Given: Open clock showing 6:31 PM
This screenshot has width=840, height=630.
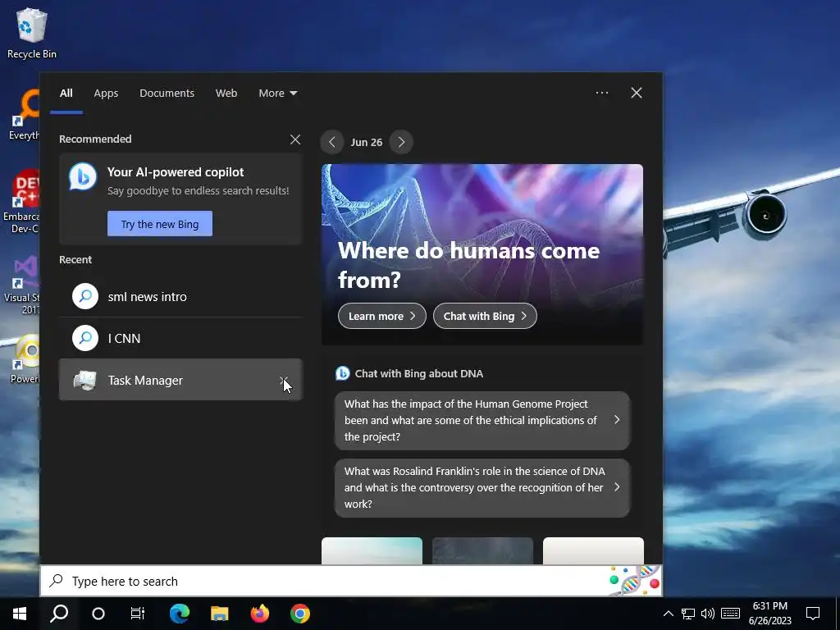Looking at the screenshot, I should point(769,614).
